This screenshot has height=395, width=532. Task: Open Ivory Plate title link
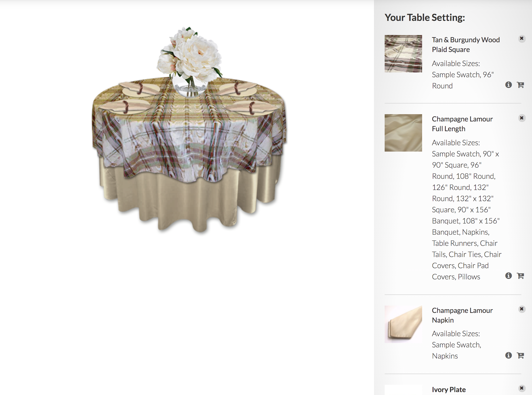[x=449, y=390]
